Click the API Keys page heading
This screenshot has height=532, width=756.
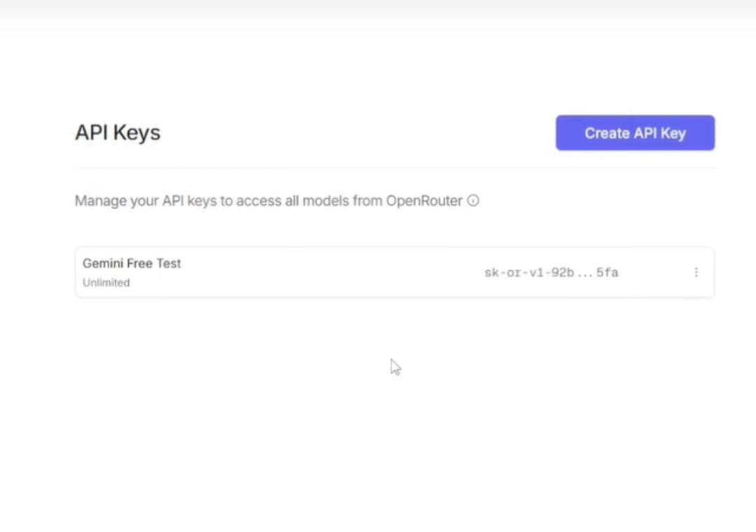point(118,132)
